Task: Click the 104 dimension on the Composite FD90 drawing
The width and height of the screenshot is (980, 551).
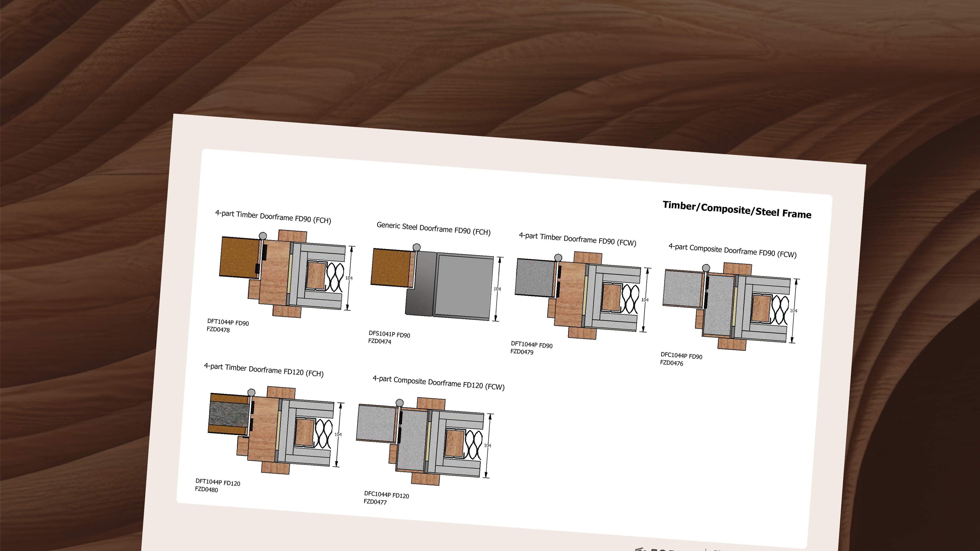Action: click(x=793, y=311)
